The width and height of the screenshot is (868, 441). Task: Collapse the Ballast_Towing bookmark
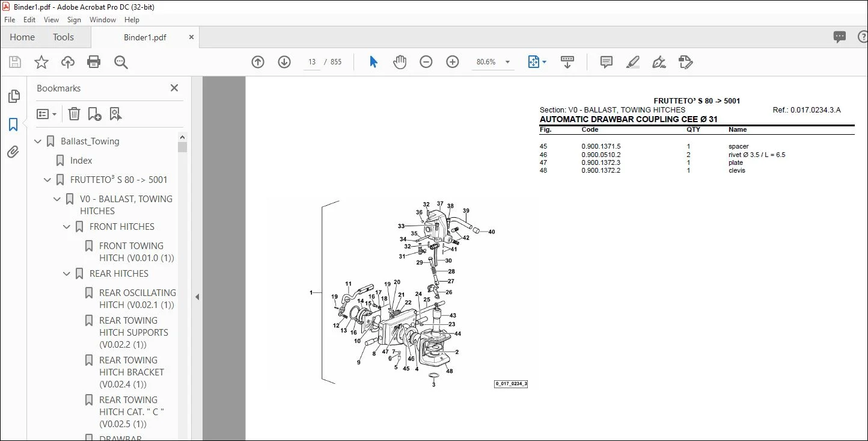tap(38, 141)
